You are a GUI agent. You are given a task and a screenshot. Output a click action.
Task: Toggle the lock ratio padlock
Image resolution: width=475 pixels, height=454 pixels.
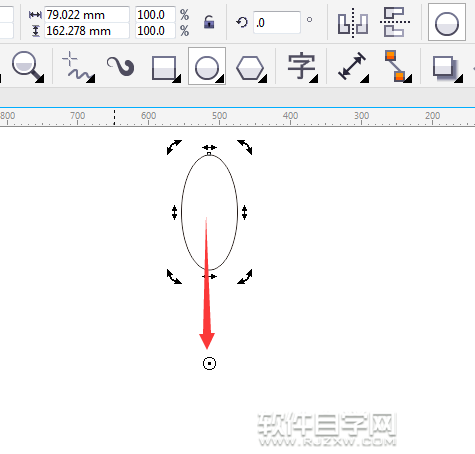coord(209,22)
